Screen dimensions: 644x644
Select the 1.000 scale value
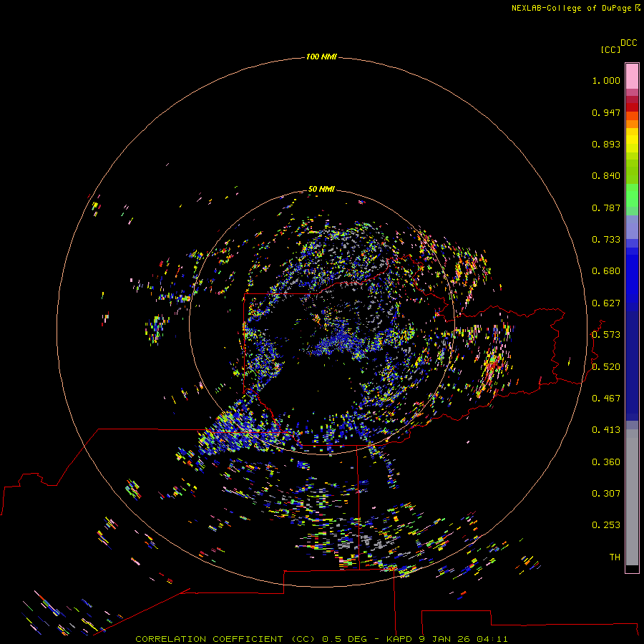606,80
